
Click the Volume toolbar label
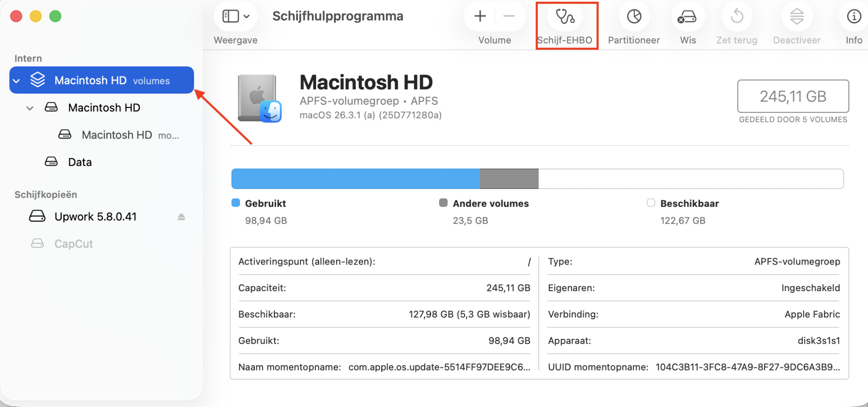point(495,40)
